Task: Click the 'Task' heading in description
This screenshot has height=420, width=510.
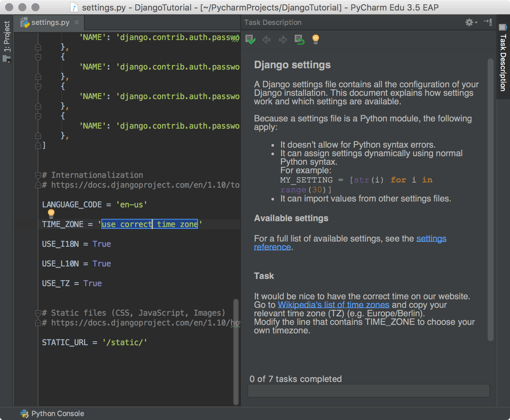Action: [264, 276]
